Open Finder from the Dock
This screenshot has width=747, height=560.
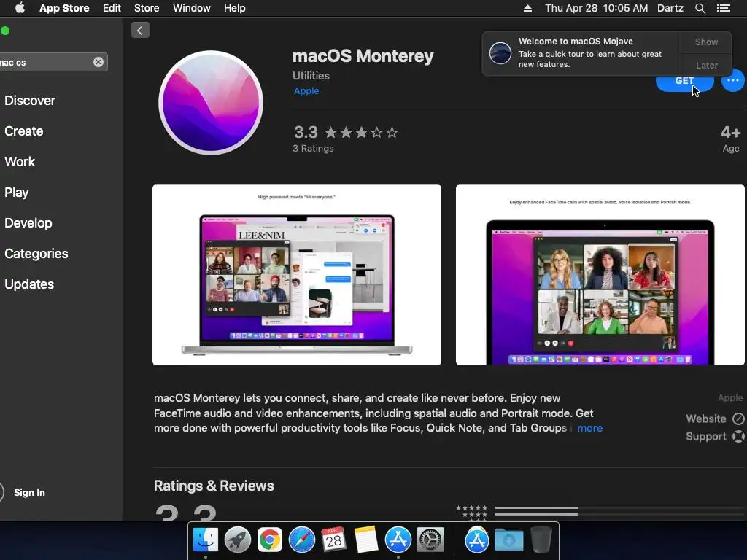pyautogui.click(x=205, y=540)
